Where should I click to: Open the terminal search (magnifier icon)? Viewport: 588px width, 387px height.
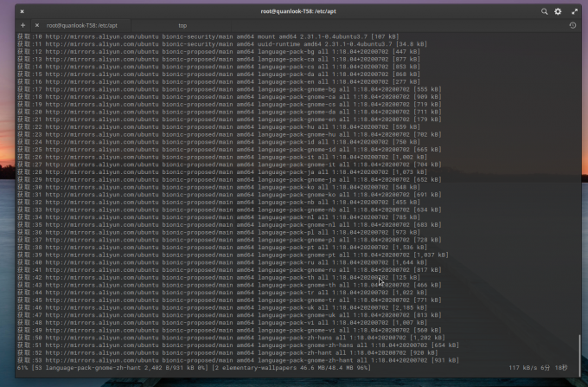pyautogui.click(x=544, y=11)
